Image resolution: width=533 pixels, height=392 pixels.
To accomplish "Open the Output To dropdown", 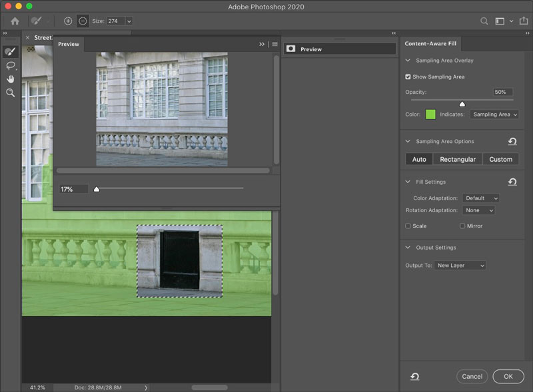I will click(x=460, y=266).
